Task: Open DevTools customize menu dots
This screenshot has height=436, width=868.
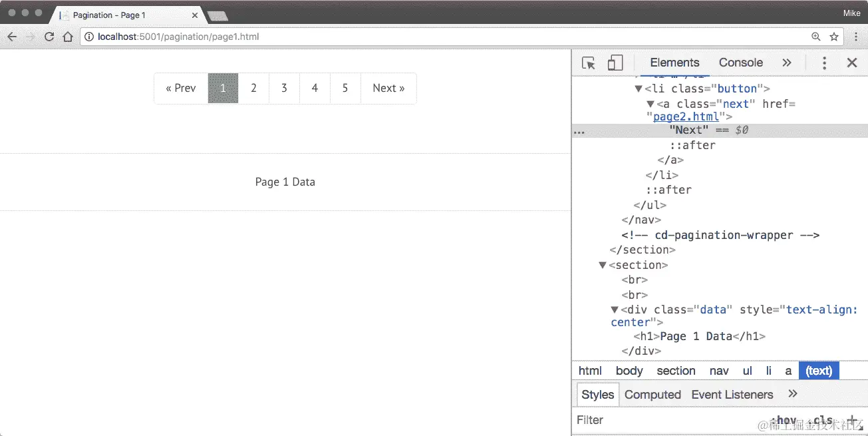Action: coord(824,63)
